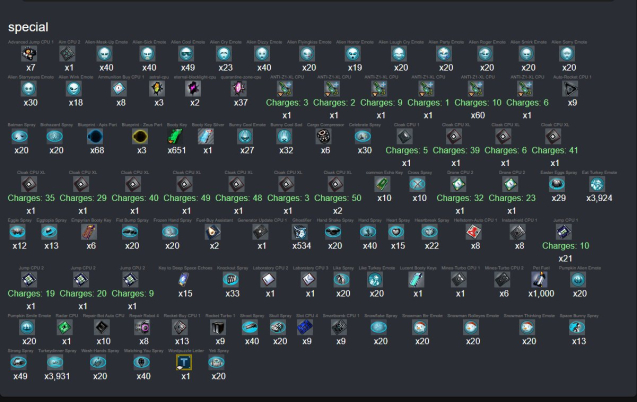This screenshot has height=402, width=637.
Task: Select the emote with quantity x3,924
Action: pos(597,184)
